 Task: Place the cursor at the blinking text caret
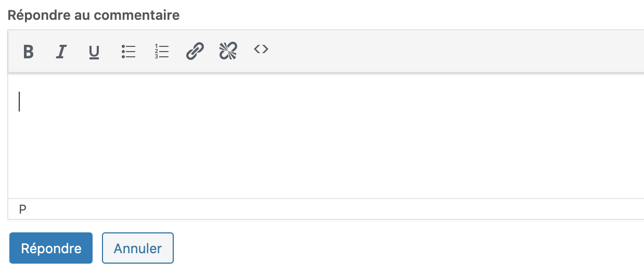20,102
